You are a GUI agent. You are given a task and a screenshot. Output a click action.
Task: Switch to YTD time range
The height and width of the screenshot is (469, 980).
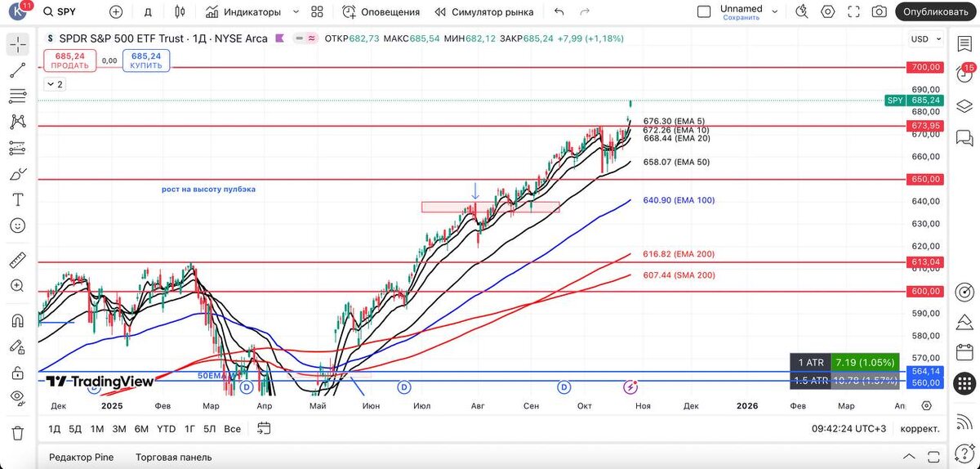point(166,428)
